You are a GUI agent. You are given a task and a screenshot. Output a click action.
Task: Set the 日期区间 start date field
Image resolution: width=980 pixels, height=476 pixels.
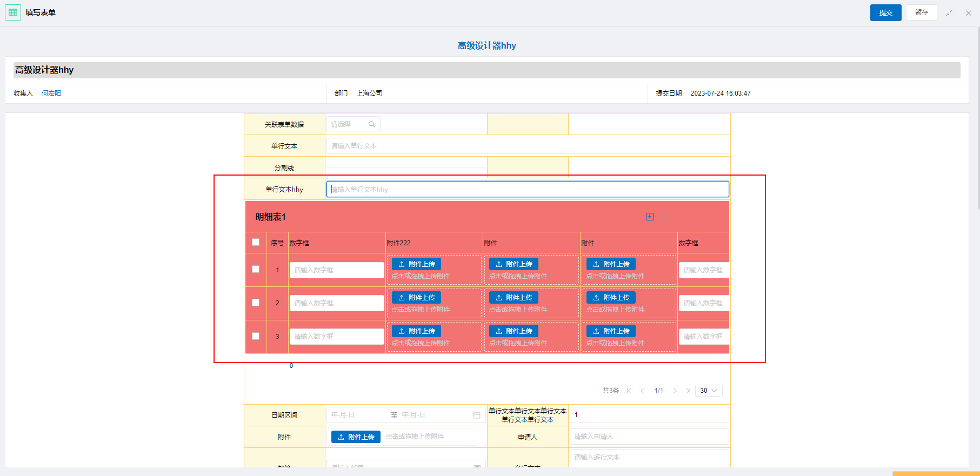(357, 415)
